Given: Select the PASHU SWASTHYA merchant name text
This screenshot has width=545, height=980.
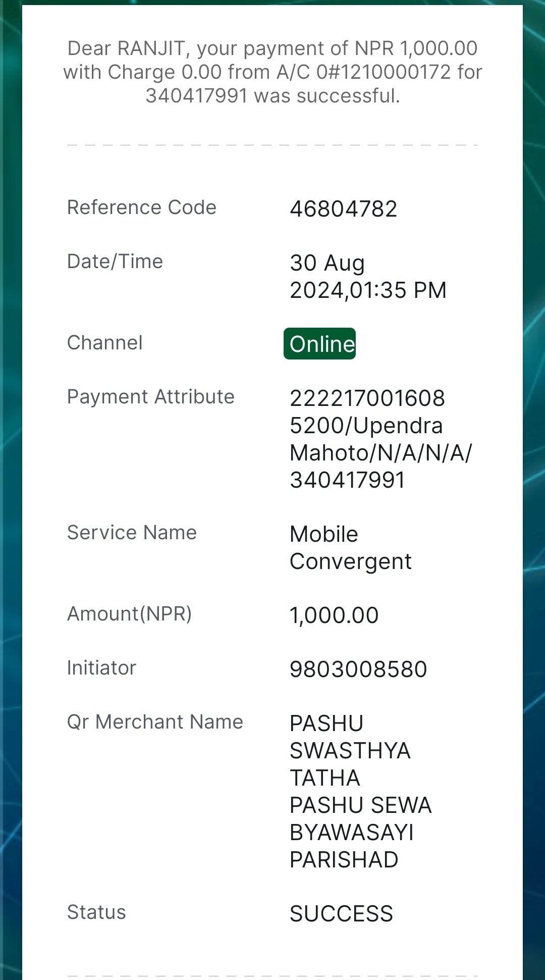Looking at the screenshot, I should (360, 792).
